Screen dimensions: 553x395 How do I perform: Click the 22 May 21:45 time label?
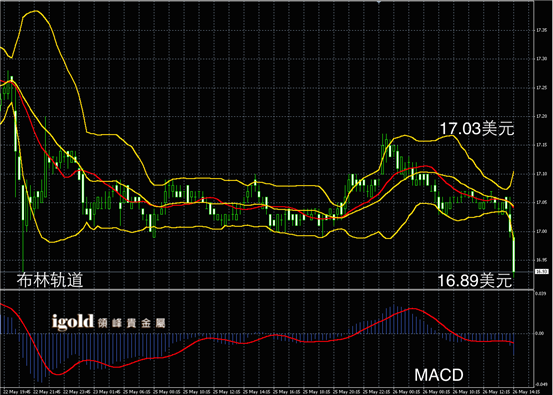click(48, 392)
